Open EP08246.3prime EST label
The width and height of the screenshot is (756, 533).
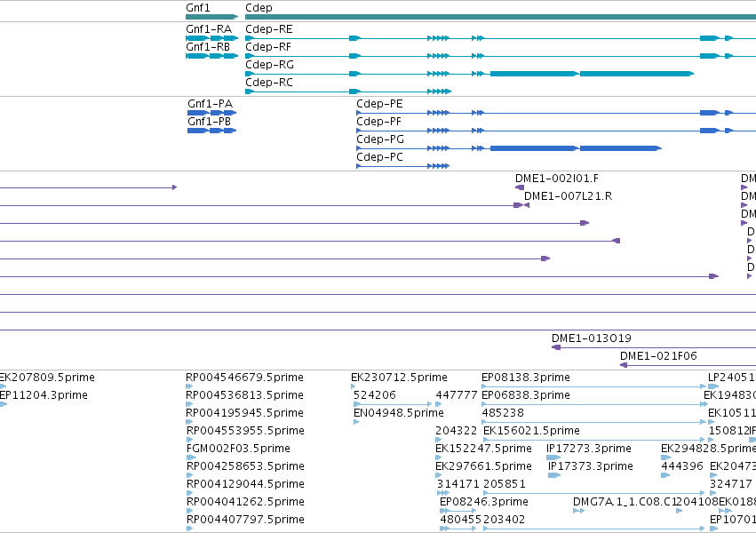[x=484, y=503]
